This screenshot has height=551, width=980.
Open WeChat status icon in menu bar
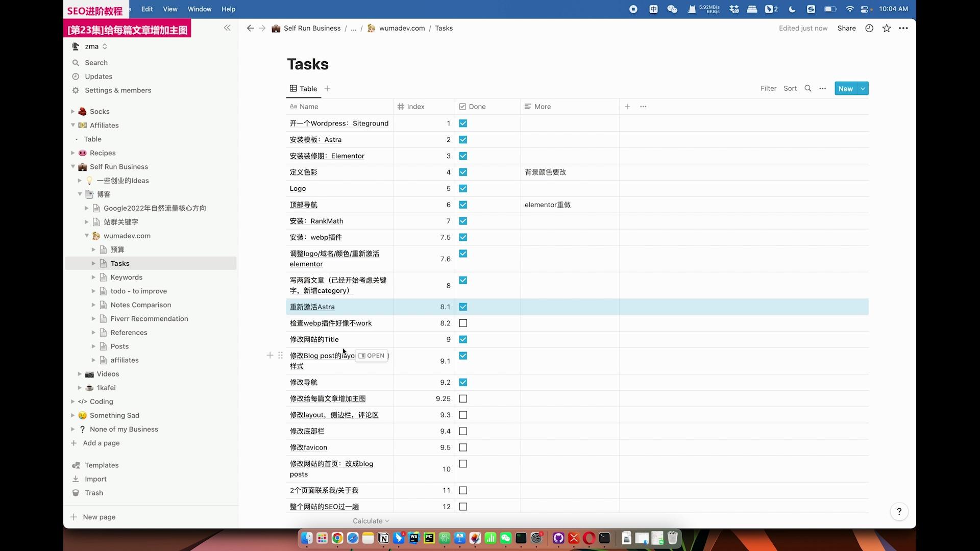point(672,9)
